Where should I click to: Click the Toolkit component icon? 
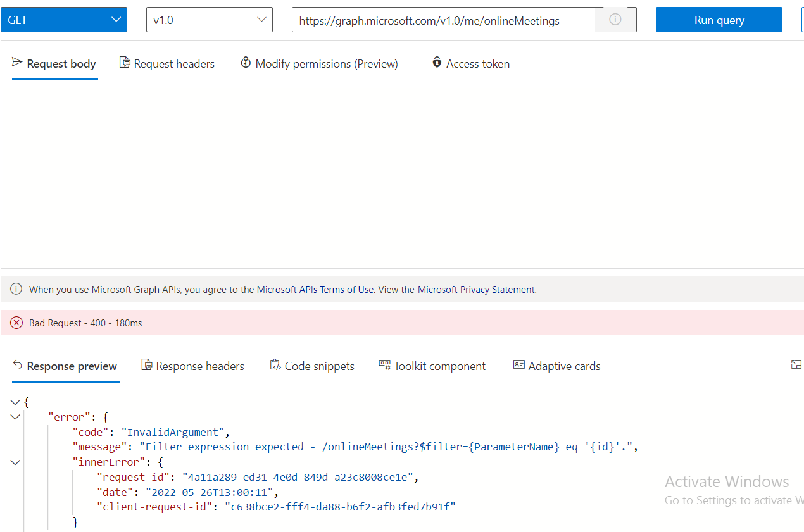tap(384, 365)
